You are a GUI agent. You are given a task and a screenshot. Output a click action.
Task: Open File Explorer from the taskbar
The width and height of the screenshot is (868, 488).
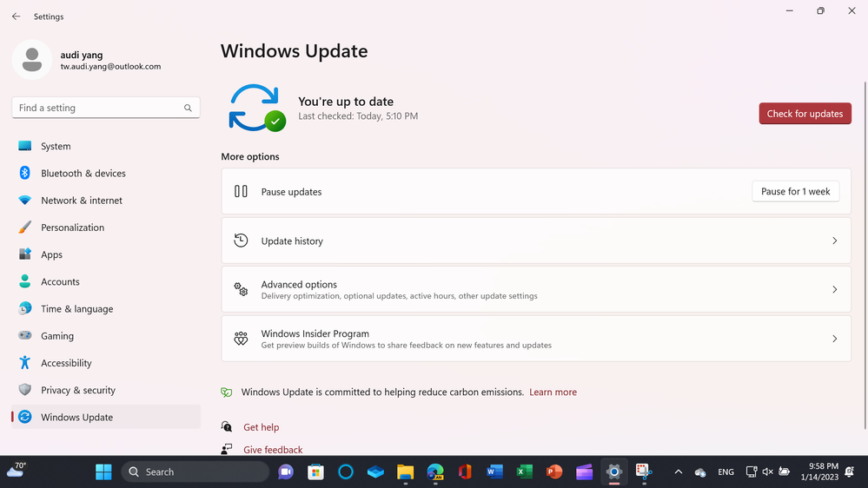[405, 472]
